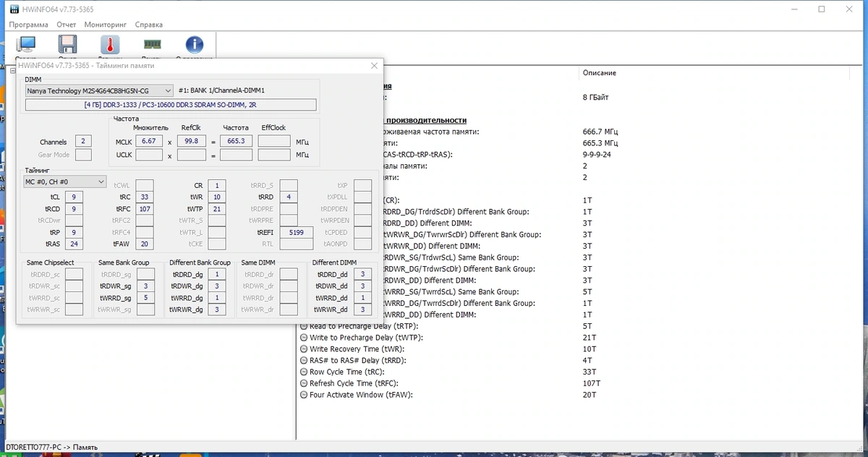
Task: Click tWRWR_dg value field
Action: 217,309
